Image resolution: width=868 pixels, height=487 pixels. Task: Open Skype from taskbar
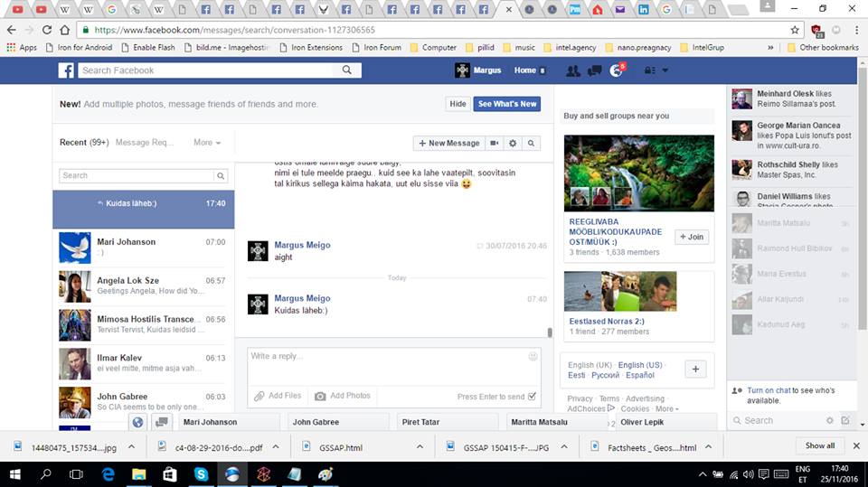(201, 474)
